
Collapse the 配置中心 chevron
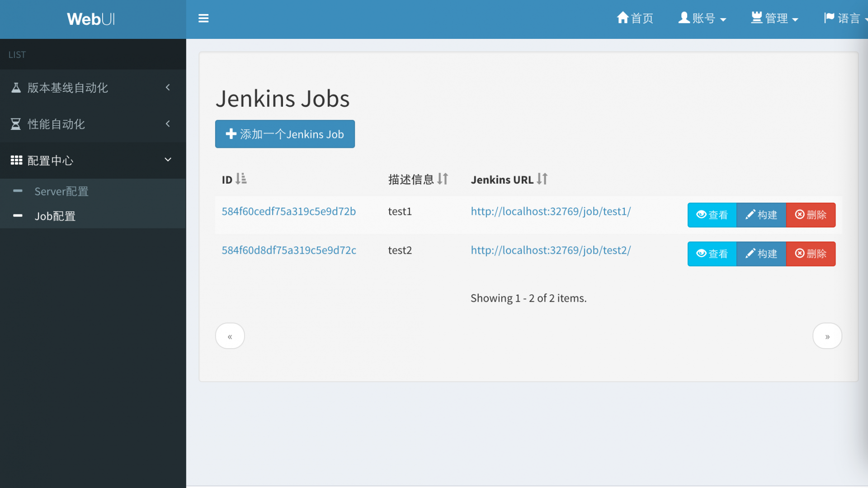click(168, 160)
